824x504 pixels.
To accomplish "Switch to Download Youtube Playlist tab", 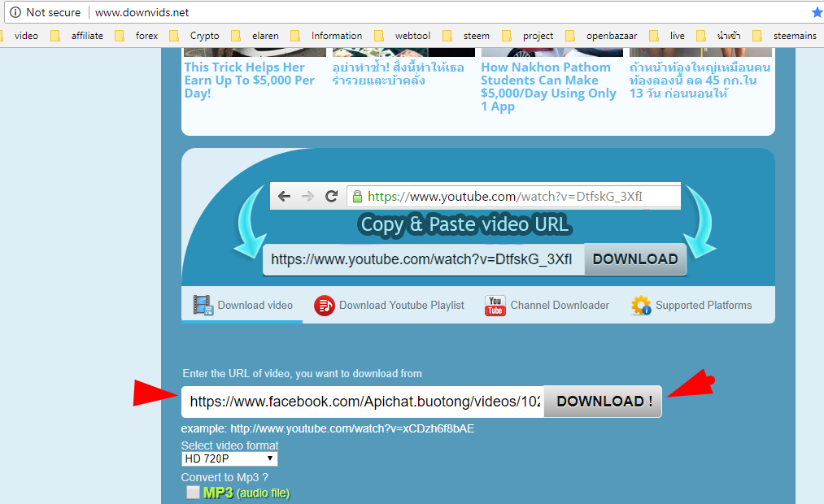I will coord(390,305).
